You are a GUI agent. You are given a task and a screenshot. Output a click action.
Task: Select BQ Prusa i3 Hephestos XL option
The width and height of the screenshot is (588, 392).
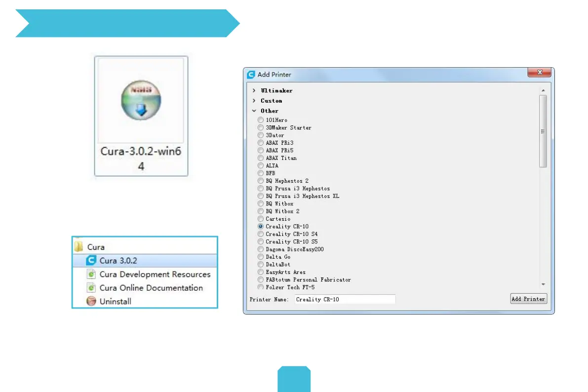tap(261, 196)
